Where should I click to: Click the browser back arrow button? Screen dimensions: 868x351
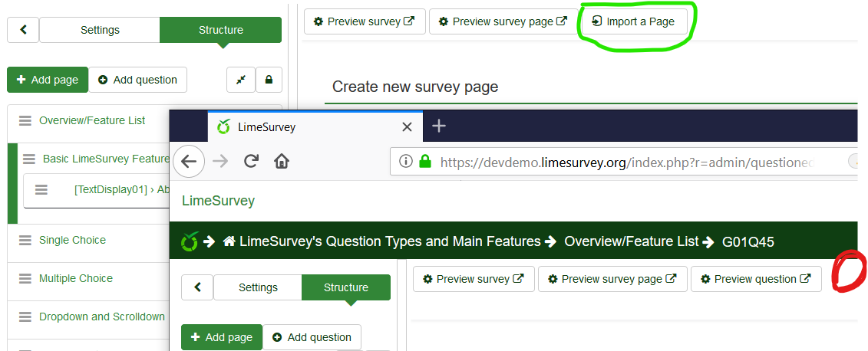click(x=189, y=162)
